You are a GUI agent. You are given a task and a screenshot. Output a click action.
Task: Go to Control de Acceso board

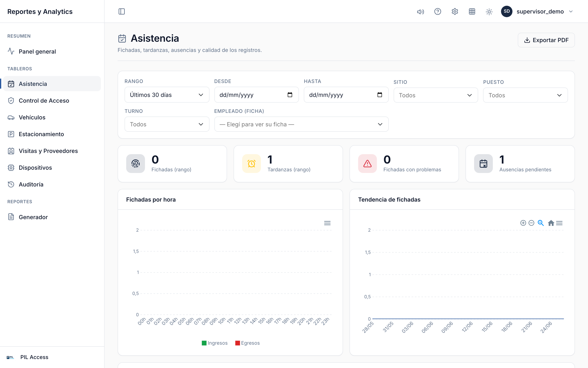52,101
